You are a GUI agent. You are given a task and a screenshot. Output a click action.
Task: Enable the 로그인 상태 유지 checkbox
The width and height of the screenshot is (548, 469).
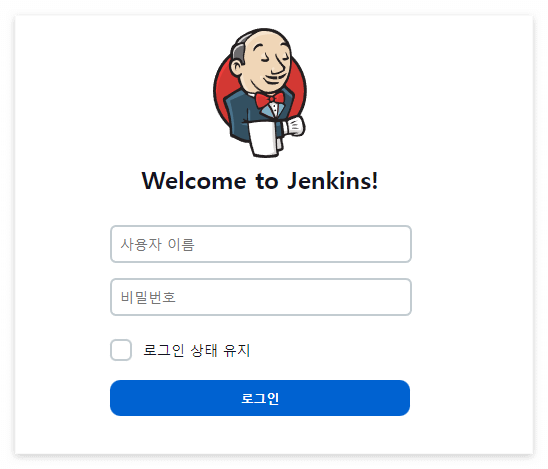click(121, 350)
